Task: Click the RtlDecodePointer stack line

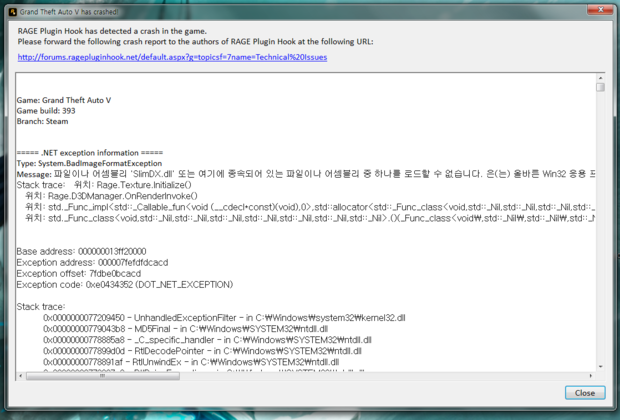Action: click(x=202, y=351)
